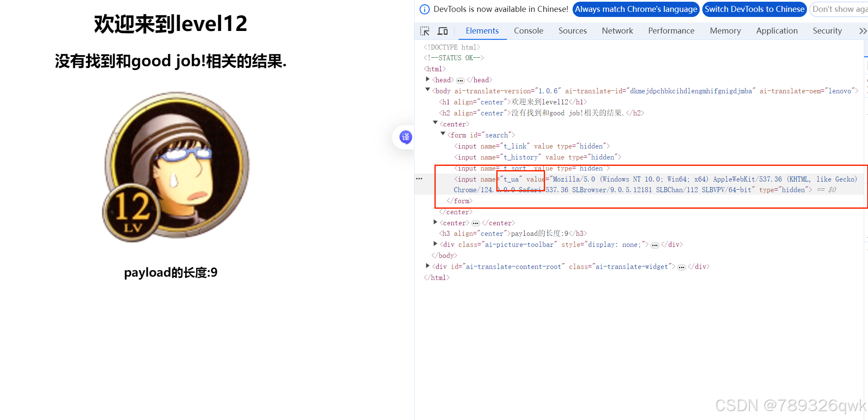Select the STATUS OK comment line
Image resolution: width=868 pixels, height=420 pixels.
[454, 58]
